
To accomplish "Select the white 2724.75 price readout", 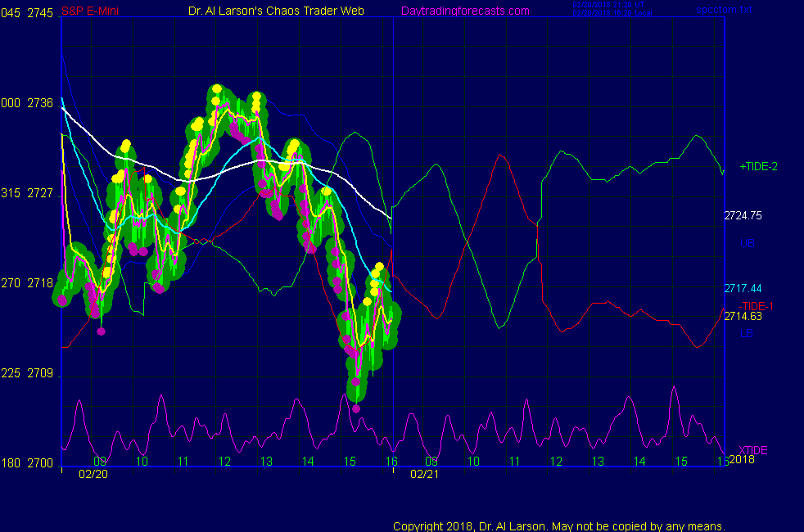I will point(743,216).
